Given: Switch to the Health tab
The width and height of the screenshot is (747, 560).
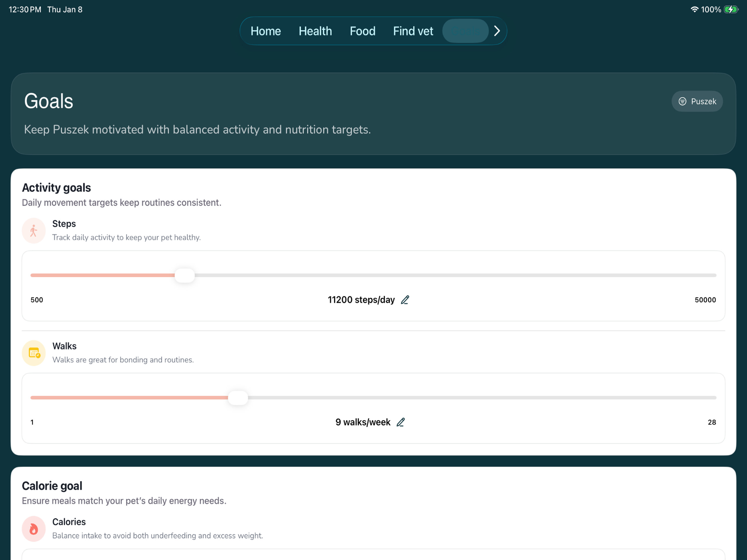Looking at the screenshot, I should tap(315, 31).
